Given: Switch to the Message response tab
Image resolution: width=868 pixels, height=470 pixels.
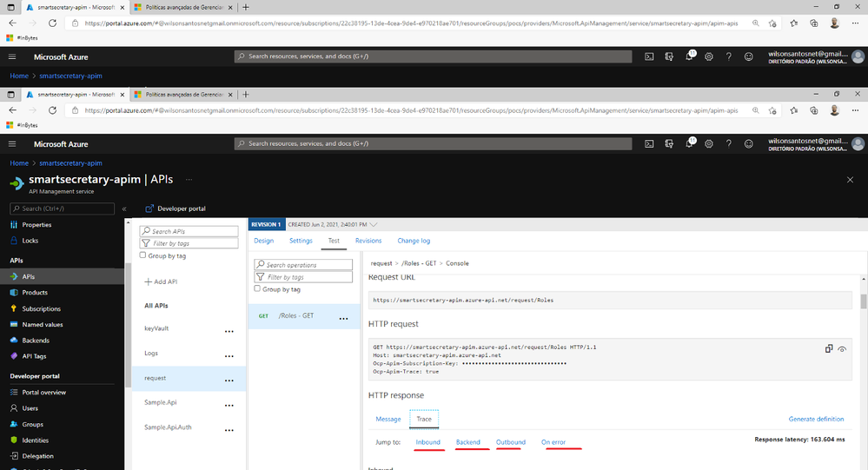Looking at the screenshot, I should point(388,419).
